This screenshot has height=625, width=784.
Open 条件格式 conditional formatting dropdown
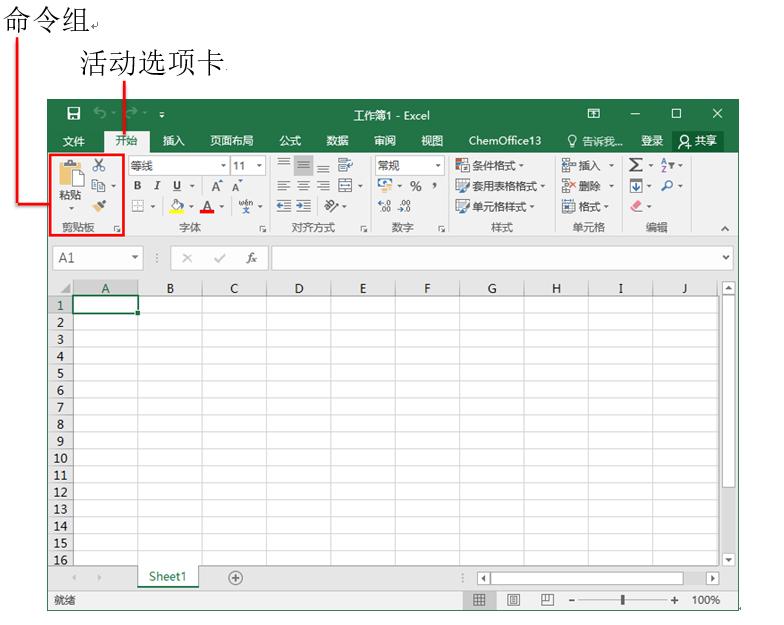(489, 165)
